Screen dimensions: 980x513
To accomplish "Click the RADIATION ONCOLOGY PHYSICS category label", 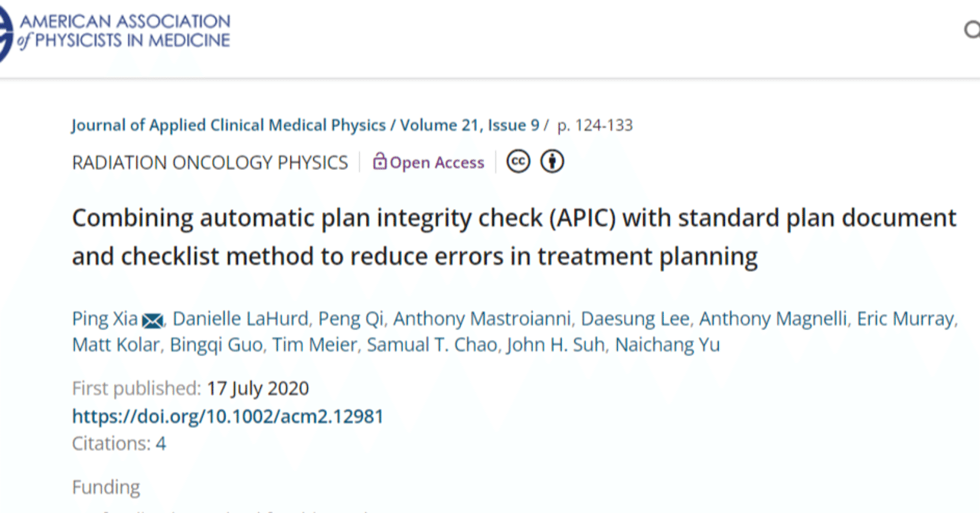I will [x=210, y=162].
